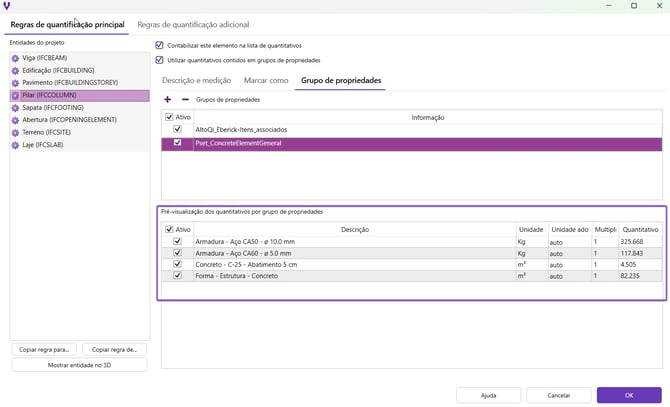Screen dimensions: 670x407
Task: Switch to Regras de quantificação adicional tab
Action: pyautogui.click(x=193, y=25)
